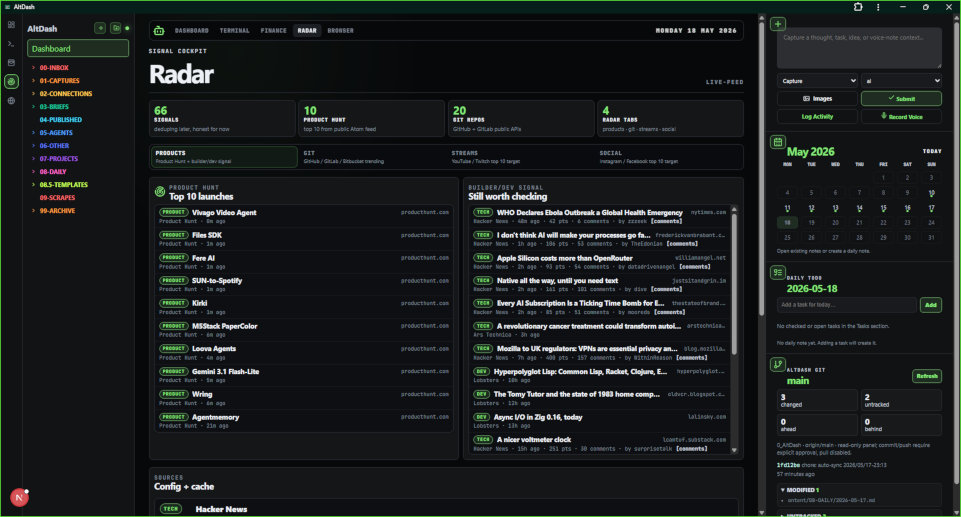Open the extensions puzzle icon in title bar
This screenshot has width=961, height=517.
pyautogui.click(x=858, y=7)
